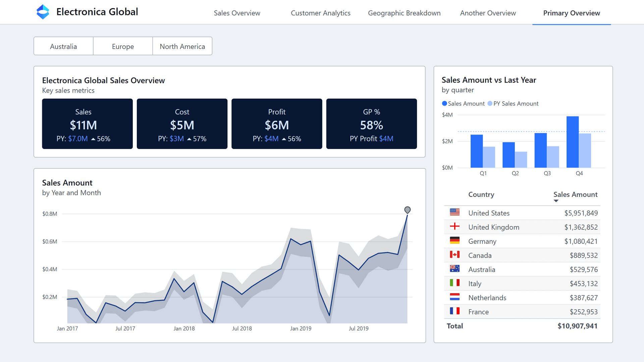This screenshot has height=362, width=644.
Task: Toggle the Sales Amount legend series
Action: [x=463, y=103]
